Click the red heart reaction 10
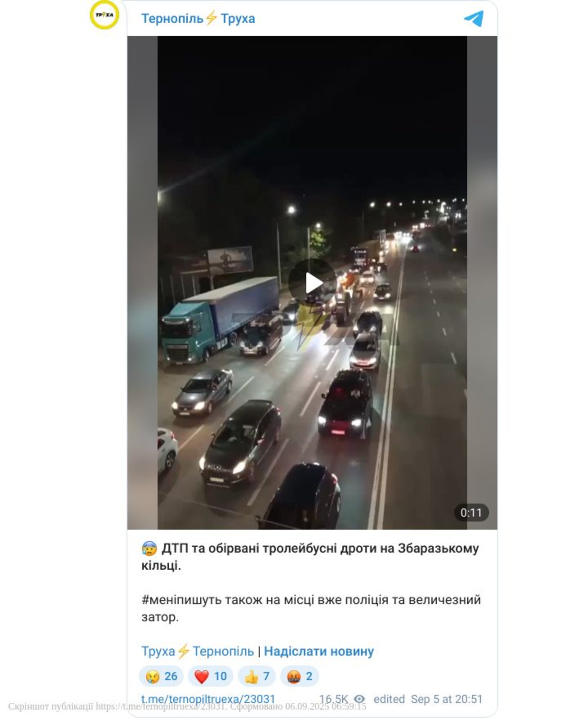The width and height of the screenshot is (588, 721). pos(210,676)
